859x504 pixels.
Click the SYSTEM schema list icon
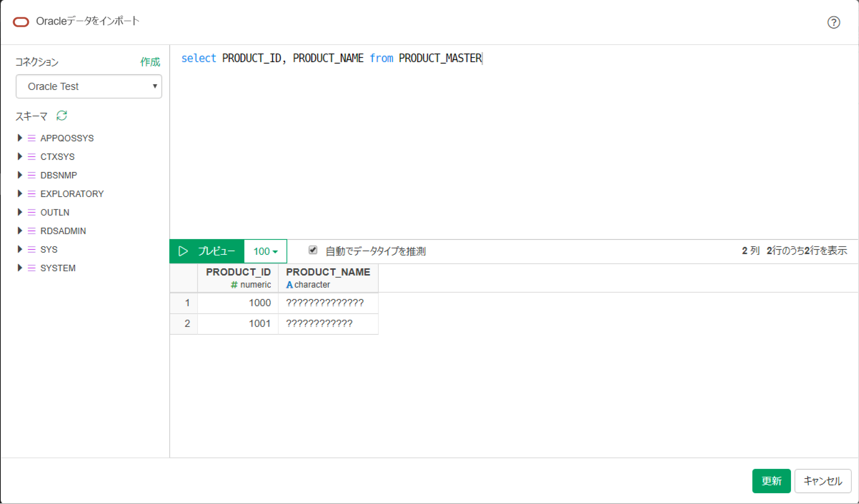tap(32, 268)
